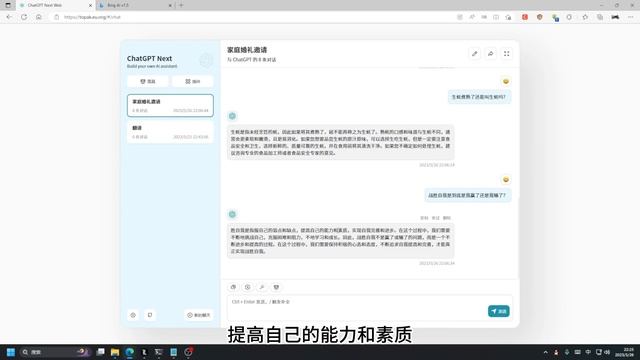Image resolution: width=640 pixels, height=360 pixels.
Task: Click the teal Send button
Action: 498,311
